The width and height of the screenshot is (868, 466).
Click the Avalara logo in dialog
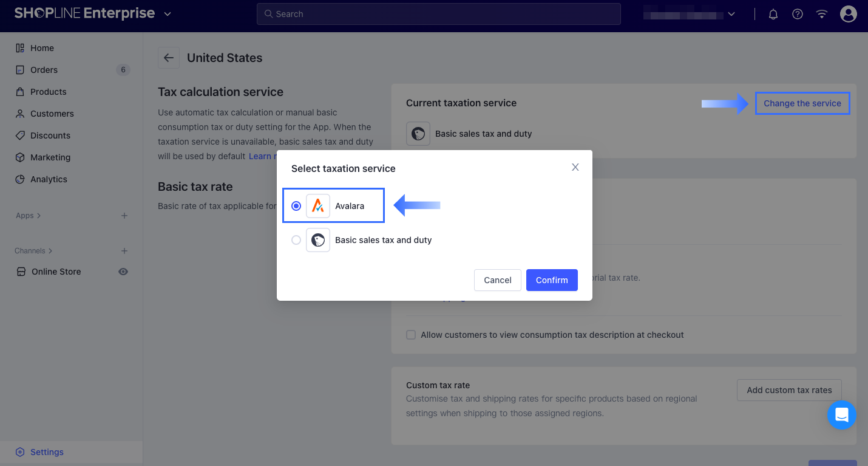(x=318, y=206)
